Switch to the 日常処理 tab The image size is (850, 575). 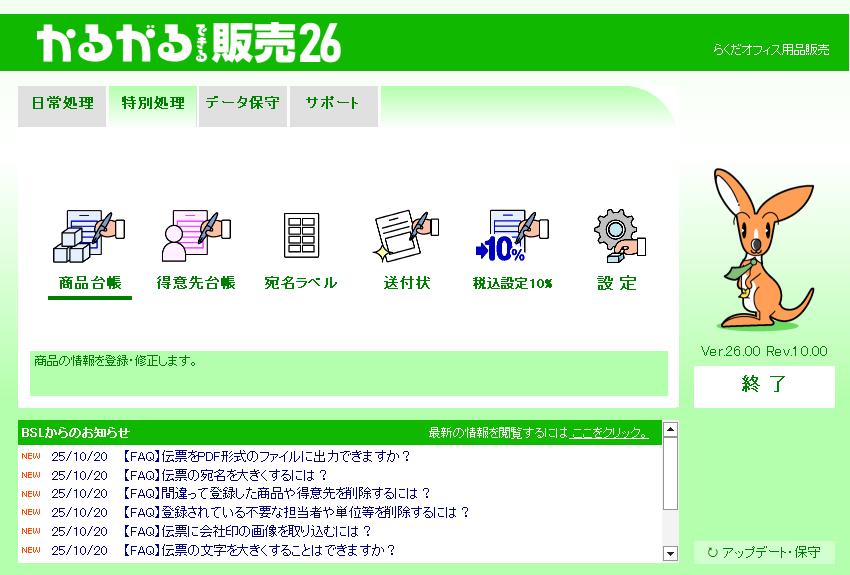tap(62, 104)
